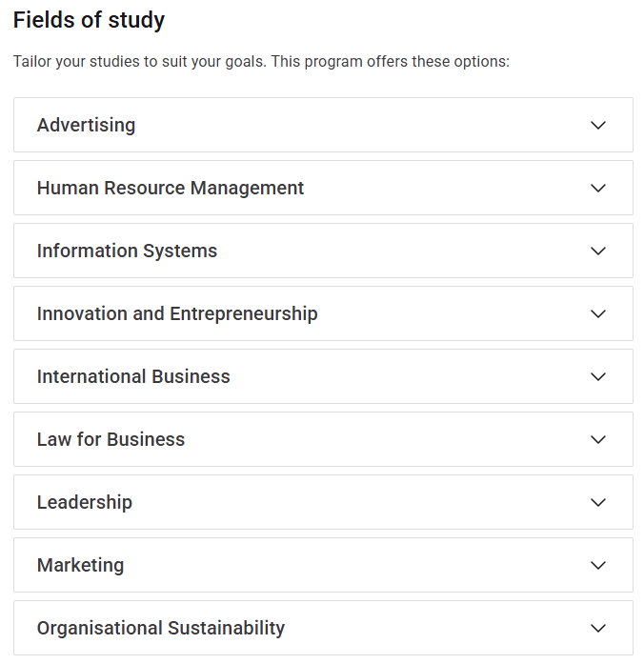Expand the Advertising field of study
Image resolution: width=644 pixels, height=664 pixels.
[x=87, y=125]
